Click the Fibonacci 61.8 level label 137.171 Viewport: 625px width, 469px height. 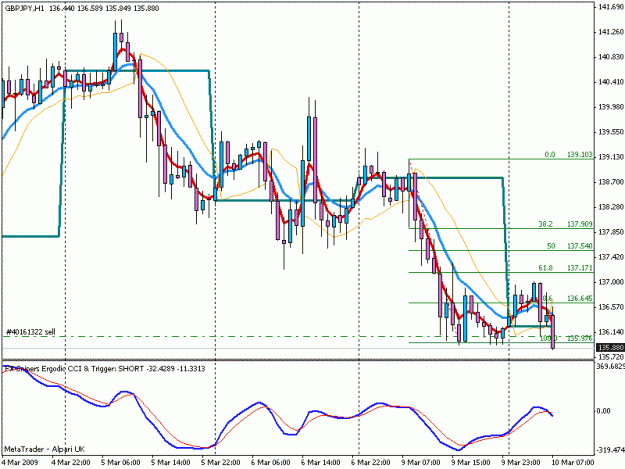[580, 268]
